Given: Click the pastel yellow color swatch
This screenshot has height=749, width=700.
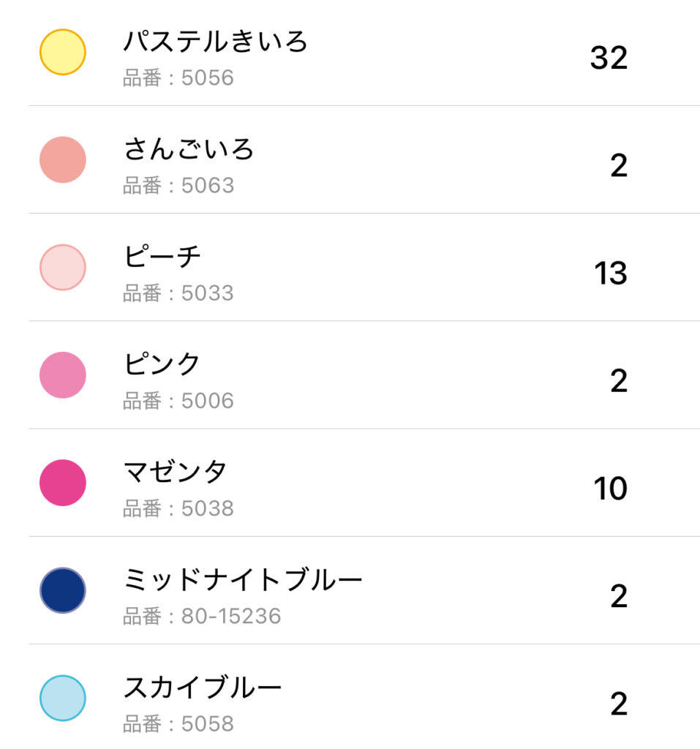Looking at the screenshot, I should pyautogui.click(x=63, y=52).
